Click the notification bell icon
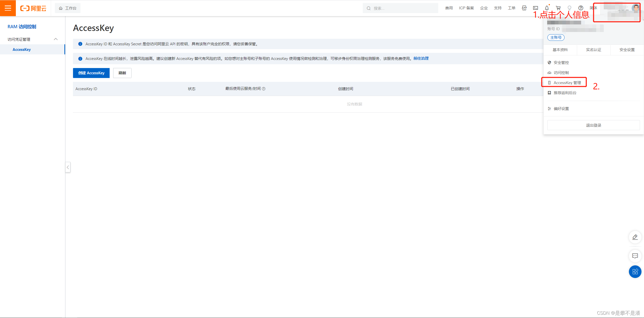Viewport: 644px width, 318px height. tap(547, 8)
